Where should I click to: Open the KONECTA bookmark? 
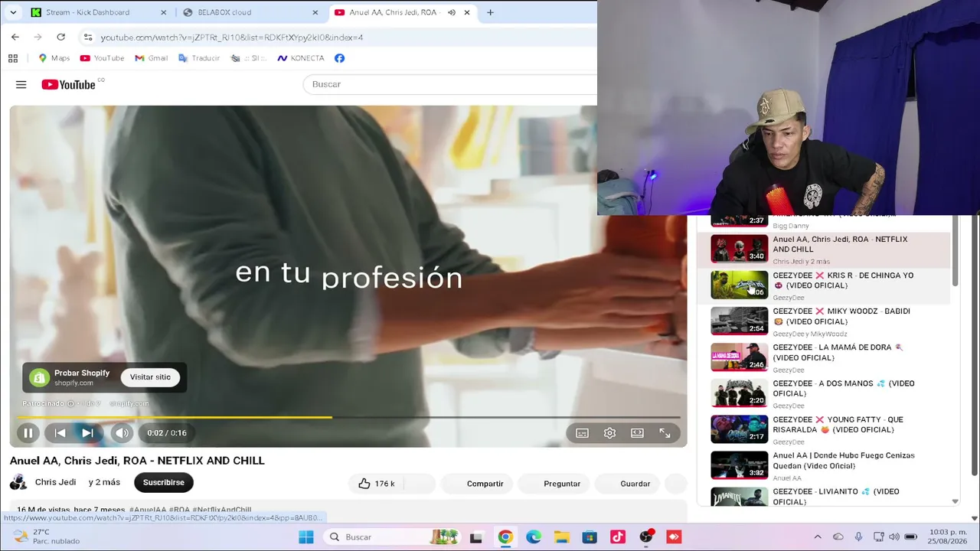(x=300, y=58)
